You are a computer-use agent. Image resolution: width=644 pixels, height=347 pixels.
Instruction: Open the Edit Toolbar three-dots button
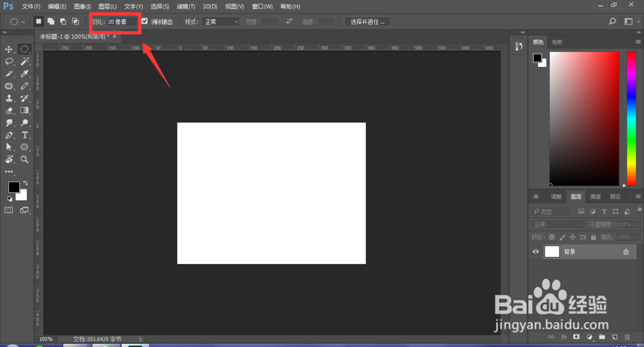[8, 172]
